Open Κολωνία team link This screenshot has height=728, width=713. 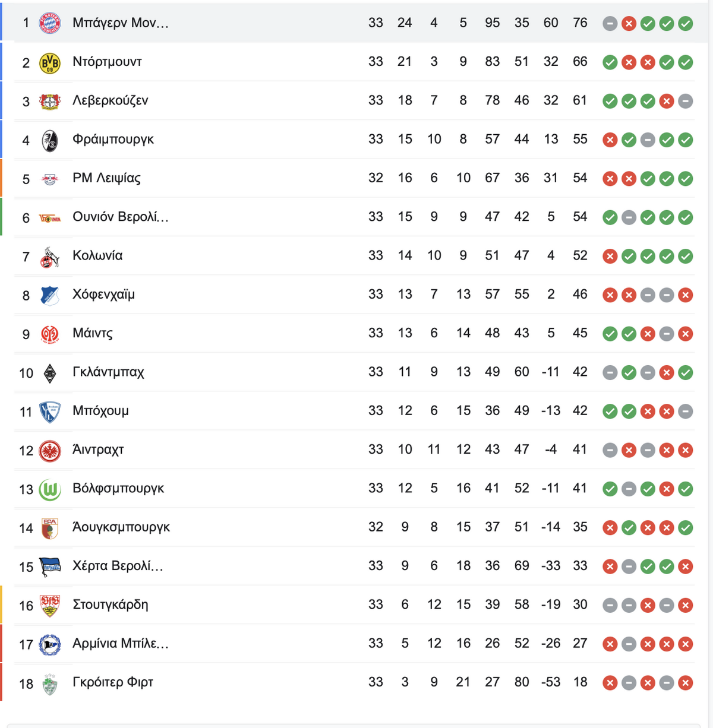pos(97,255)
